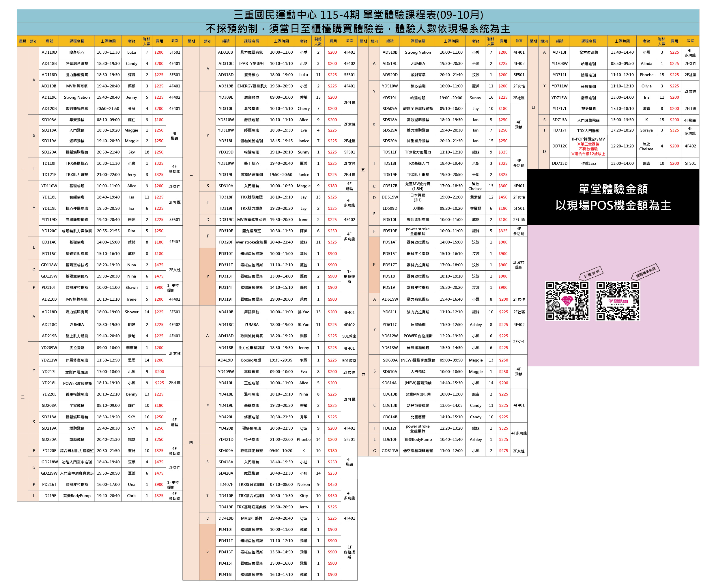The width and height of the screenshot is (716, 588).
Task: Select course code PD416T
Action: (x=226, y=575)
